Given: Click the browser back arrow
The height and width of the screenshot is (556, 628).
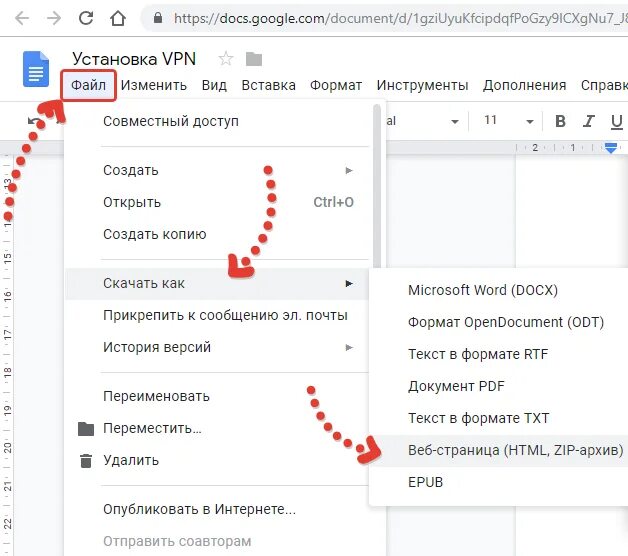Looking at the screenshot, I should coord(22,18).
